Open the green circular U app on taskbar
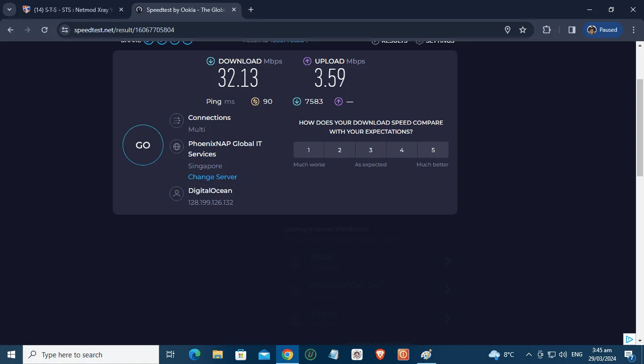The image size is (644, 364). click(x=310, y=355)
